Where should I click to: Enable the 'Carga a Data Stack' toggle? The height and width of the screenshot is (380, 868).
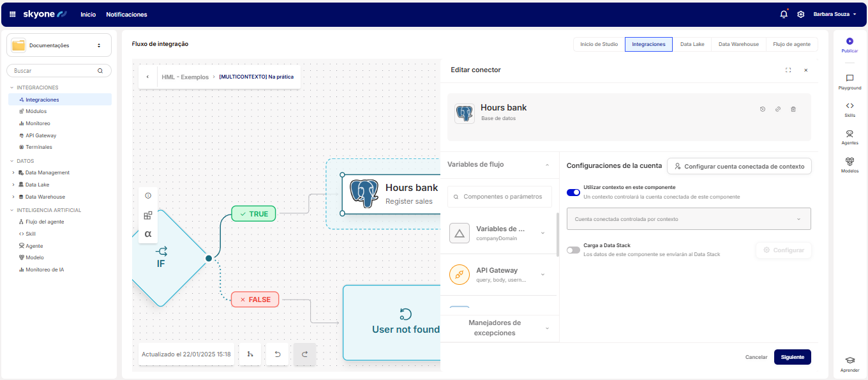tap(573, 250)
